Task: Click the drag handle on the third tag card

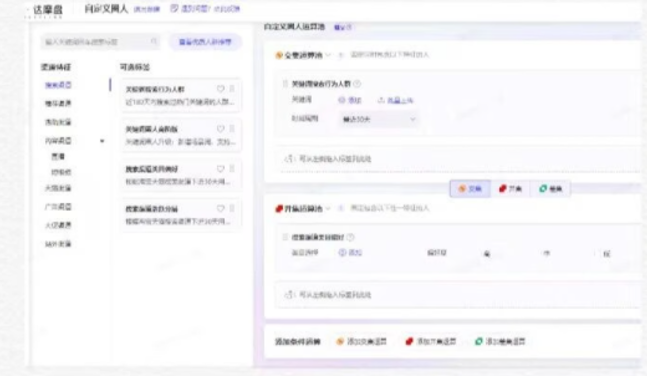Action: [x=232, y=168]
